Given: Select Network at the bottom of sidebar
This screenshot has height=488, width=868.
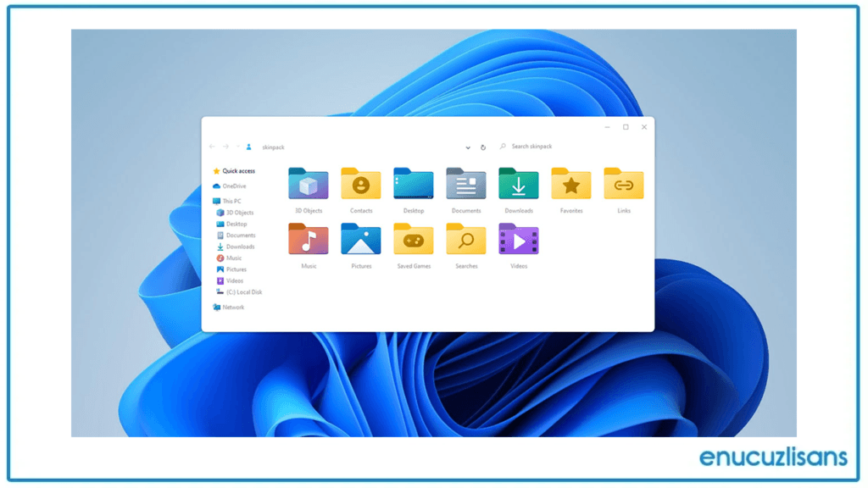Looking at the screenshot, I should 231,307.
